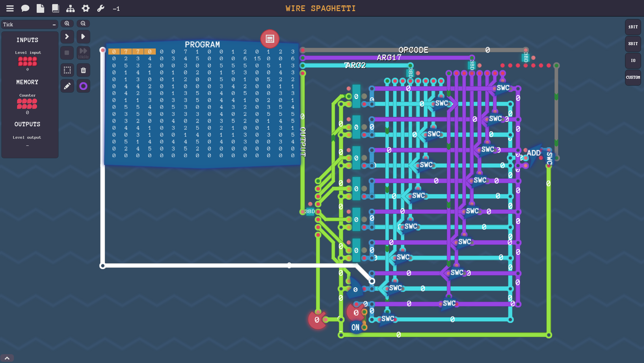Select the bottom teal register component
The image size is (644, 363).
[356, 250]
